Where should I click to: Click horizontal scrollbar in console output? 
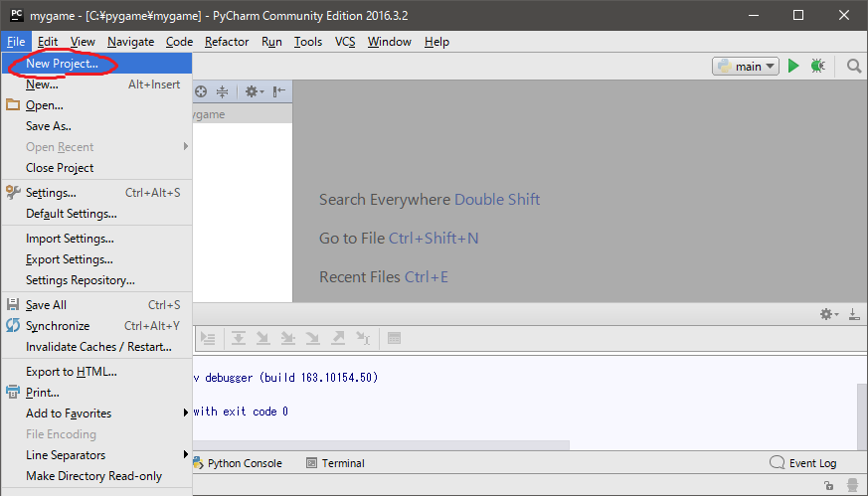(x=381, y=445)
